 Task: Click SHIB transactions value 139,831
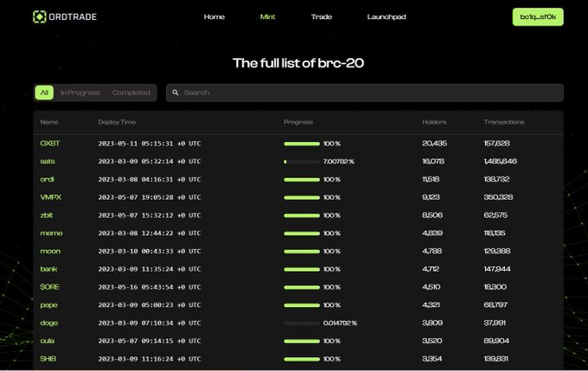pos(496,359)
